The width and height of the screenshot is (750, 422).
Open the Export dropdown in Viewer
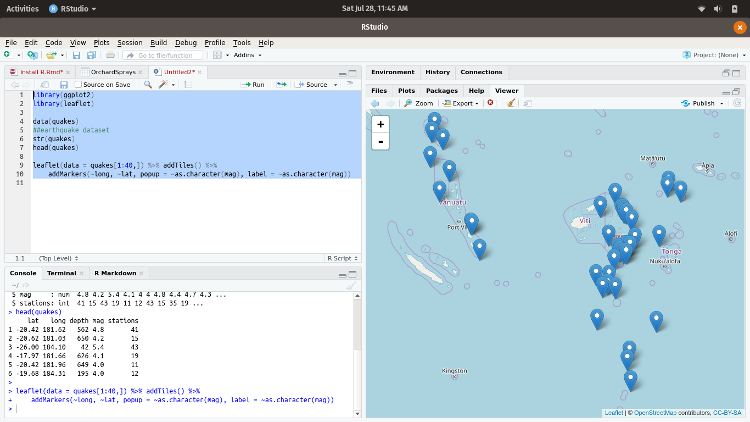click(462, 103)
